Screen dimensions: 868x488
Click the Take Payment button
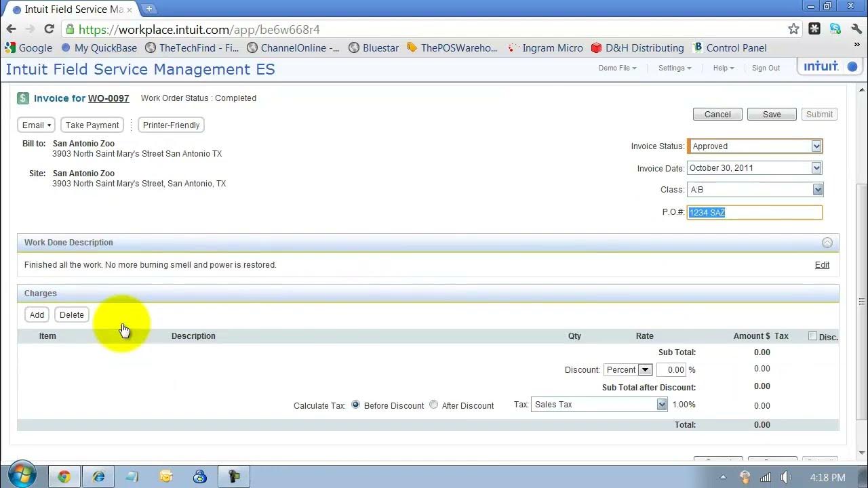[92, 125]
